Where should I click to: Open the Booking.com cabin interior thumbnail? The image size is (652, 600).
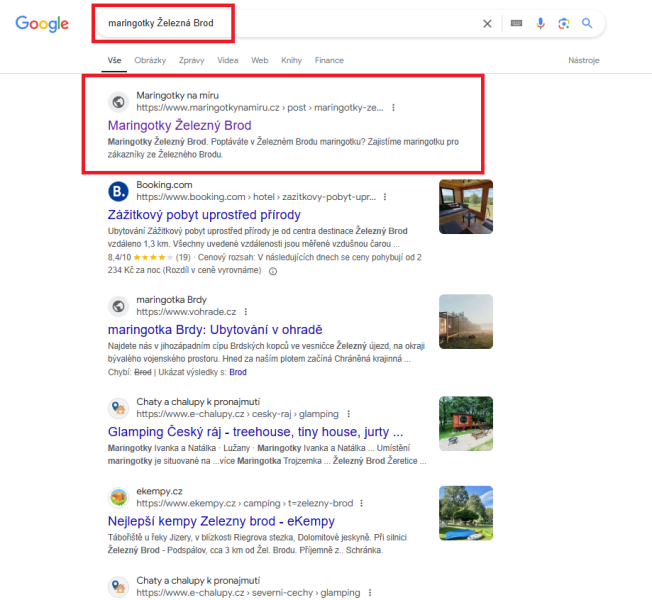pos(466,207)
